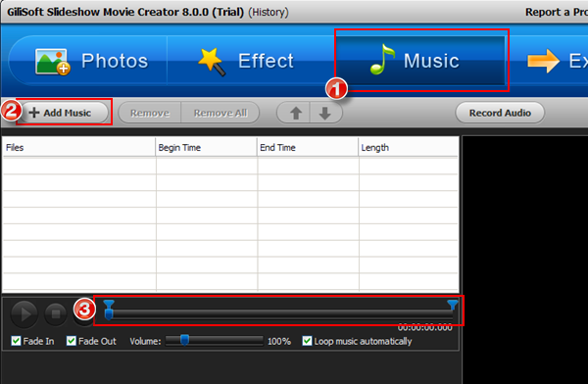The width and height of the screenshot is (588, 384).
Task: Click the Length column header
Action: (x=409, y=147)
